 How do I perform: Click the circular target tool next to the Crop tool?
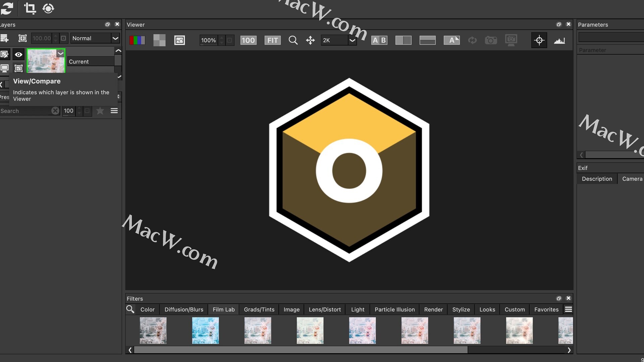pyautogui.click(x=48, y=8)
